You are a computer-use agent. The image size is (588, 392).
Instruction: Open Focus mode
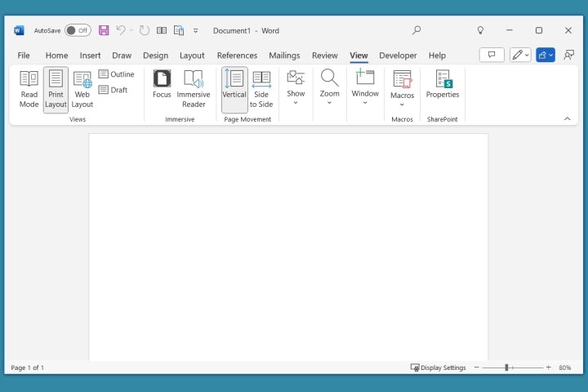162,89
